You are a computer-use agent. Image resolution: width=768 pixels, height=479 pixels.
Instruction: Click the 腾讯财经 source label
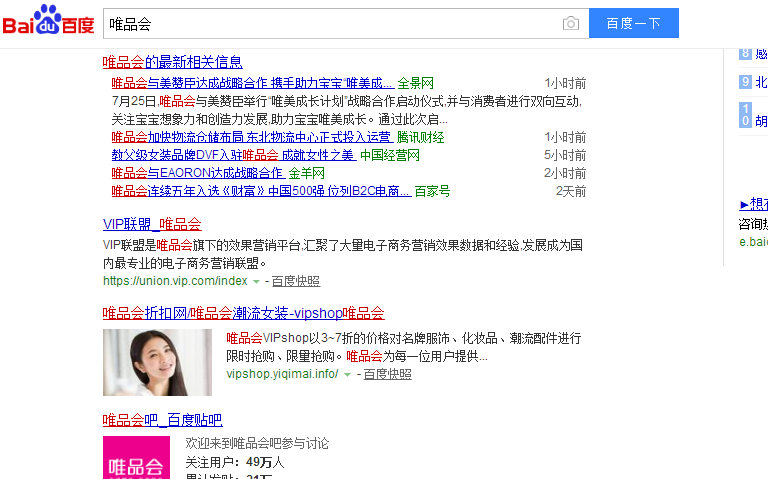pos(420,137)
